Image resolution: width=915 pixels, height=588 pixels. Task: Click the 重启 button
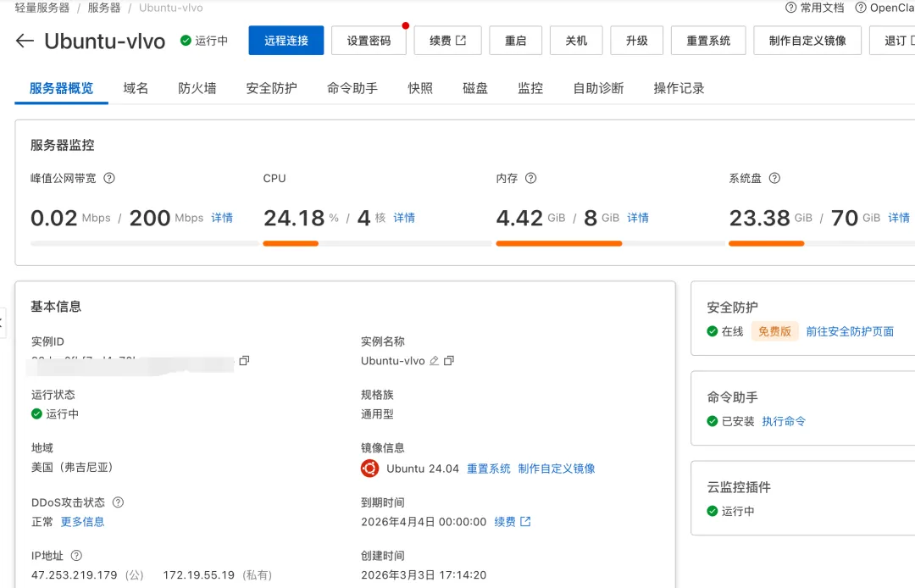[515, 41]
